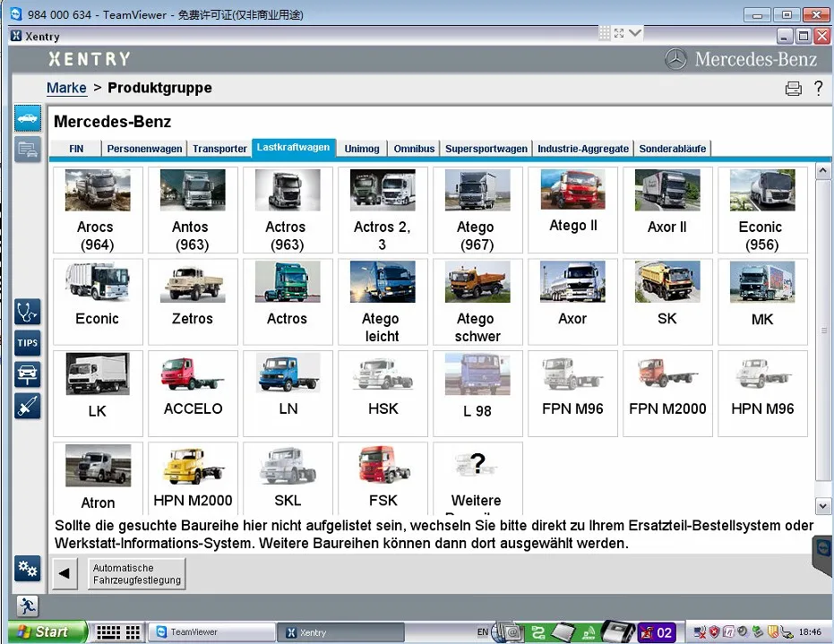Select the HPN M2000 tile
834x644 pixels.
pos(193,478)
